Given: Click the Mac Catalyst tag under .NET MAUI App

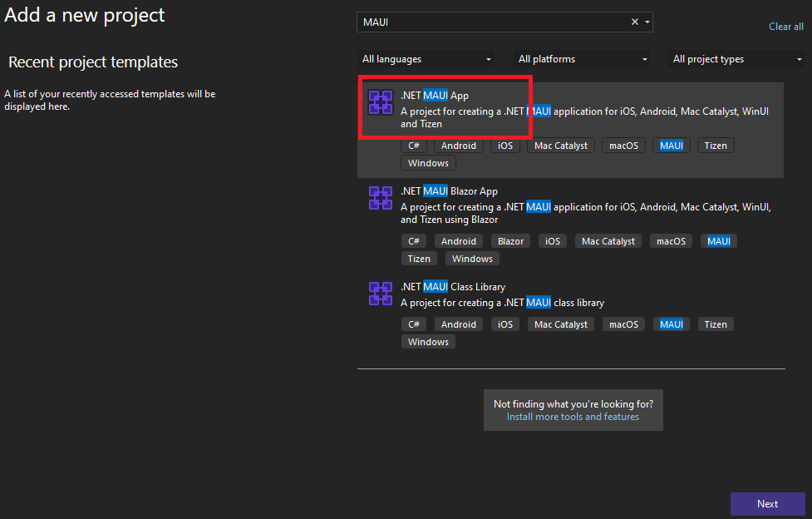Looking at the screenshot, I should pyautogui.click(x=560, y=146).
